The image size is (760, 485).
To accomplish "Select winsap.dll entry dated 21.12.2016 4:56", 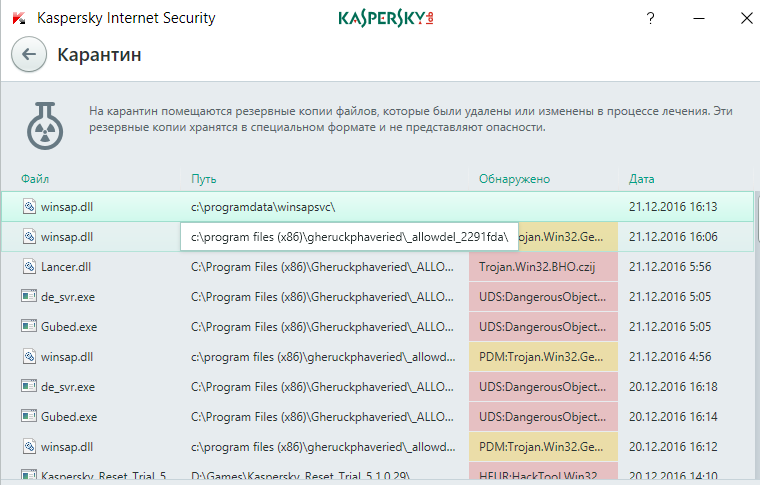I will pyautogui.click(x=67, y=356).
